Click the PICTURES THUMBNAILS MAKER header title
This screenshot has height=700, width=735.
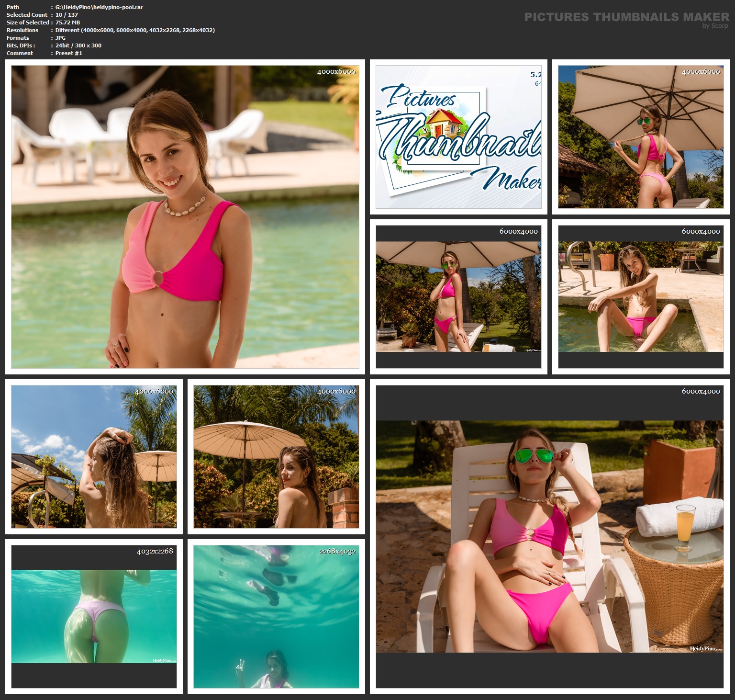click(x=626, y=17)
